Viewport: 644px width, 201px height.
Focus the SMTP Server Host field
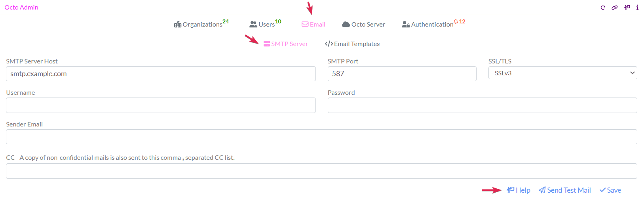(x=161, y=74)
